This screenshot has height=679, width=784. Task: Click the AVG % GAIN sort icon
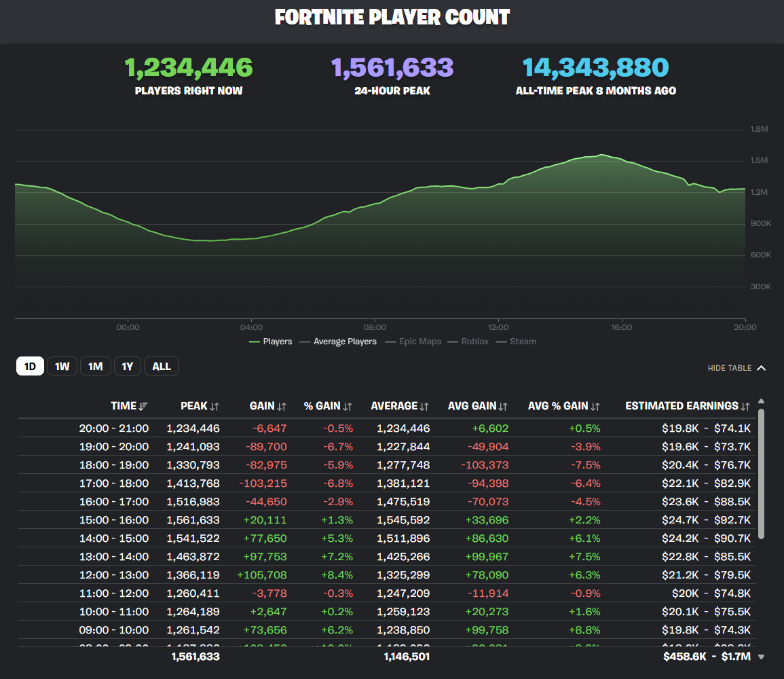tap(595, 407)
